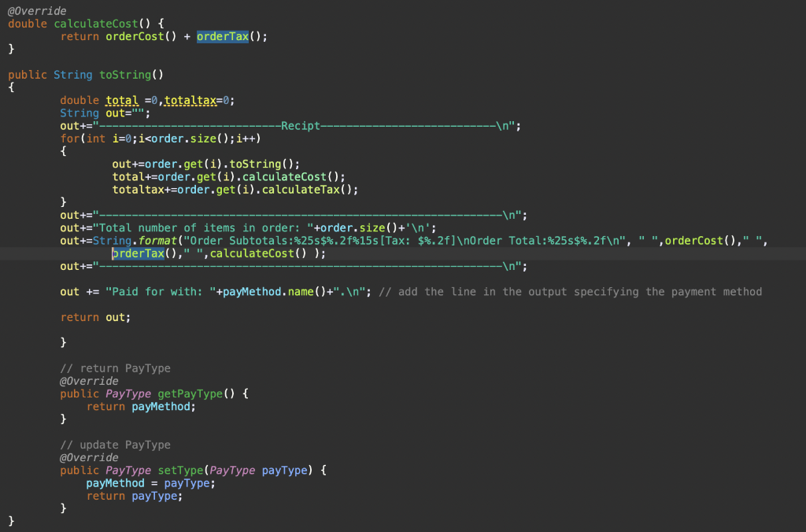This screenshot has height=532, width=806.
Task: Click orderCost() in the String.format arguments
Action: [x=701, y=241]
